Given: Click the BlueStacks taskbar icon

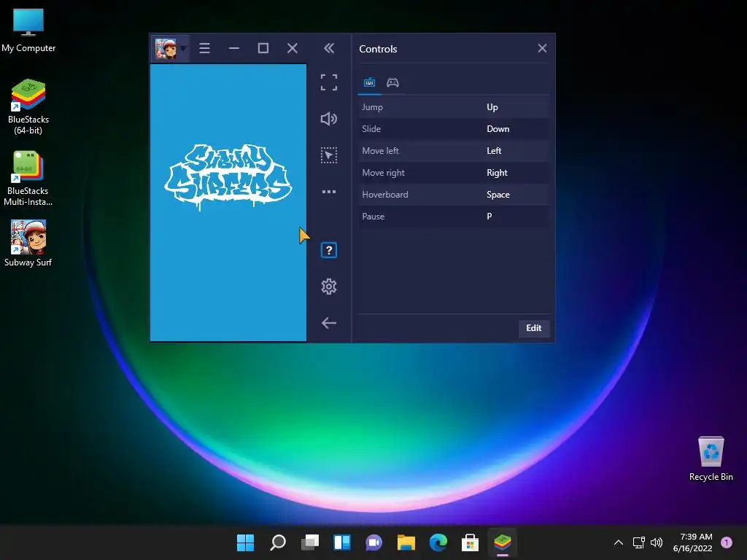Looking at the screenshot, I should click(x=503, y=542).
